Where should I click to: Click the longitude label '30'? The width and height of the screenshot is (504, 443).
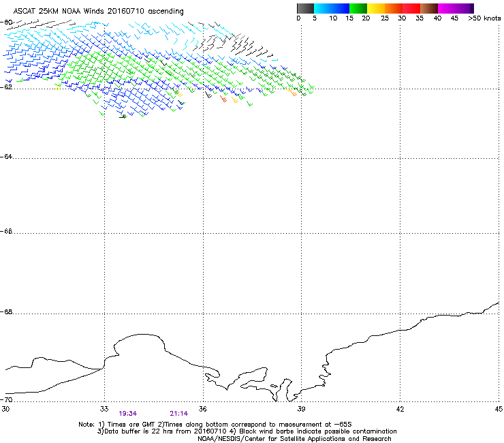pyautogui.click(x=5, y=409)
